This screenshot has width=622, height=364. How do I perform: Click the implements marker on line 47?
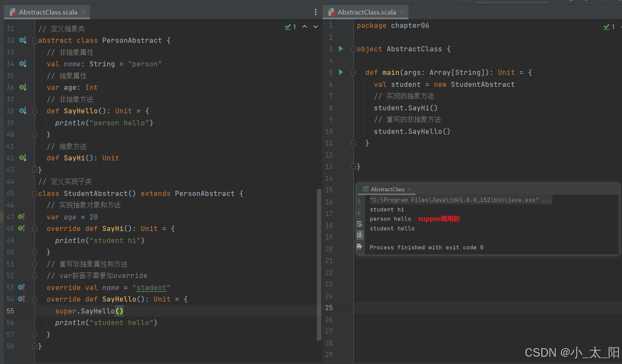[x=22, y=217]
